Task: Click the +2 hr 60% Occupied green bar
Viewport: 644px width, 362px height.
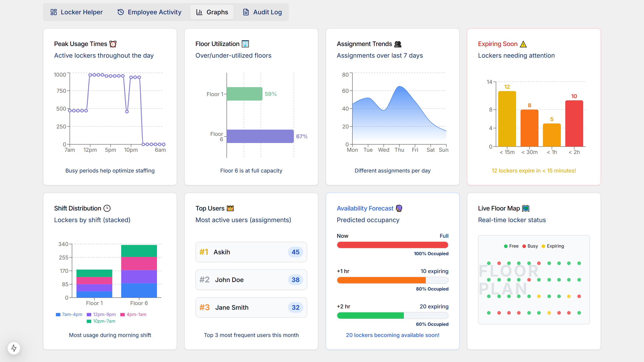Action: point(392,316)
